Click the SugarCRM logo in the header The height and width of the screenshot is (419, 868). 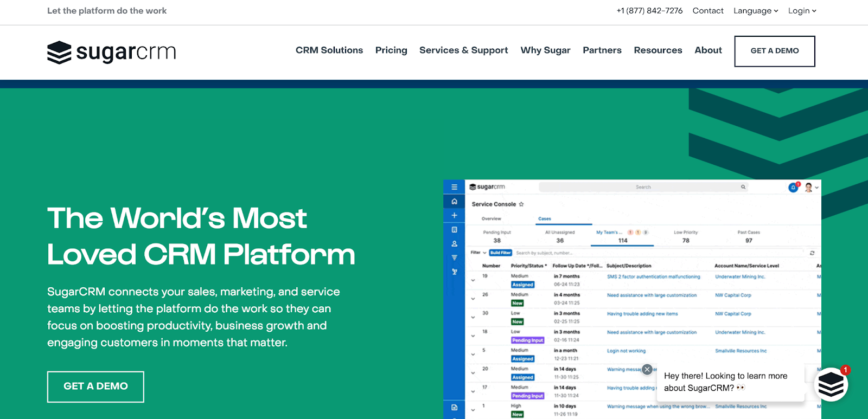112,52
